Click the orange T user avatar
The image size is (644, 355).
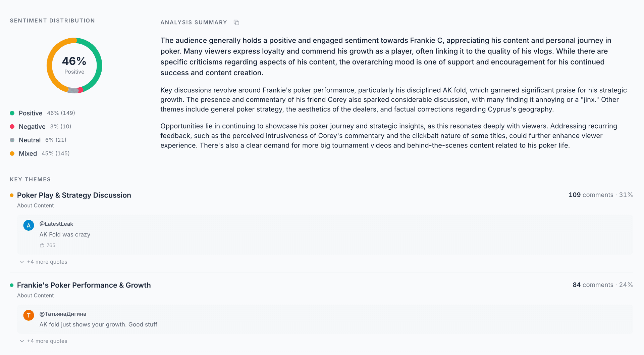[x=29, y=315]
